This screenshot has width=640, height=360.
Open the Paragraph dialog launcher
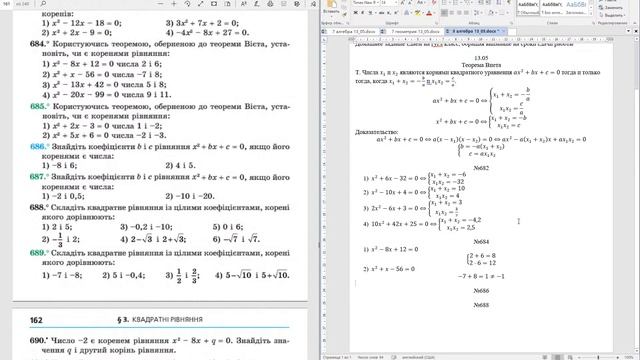point(511,23)
